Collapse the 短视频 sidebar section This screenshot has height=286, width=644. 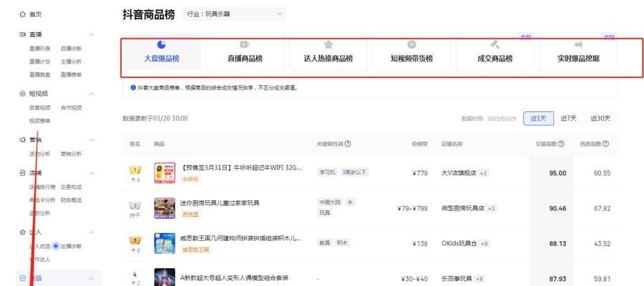92,94
